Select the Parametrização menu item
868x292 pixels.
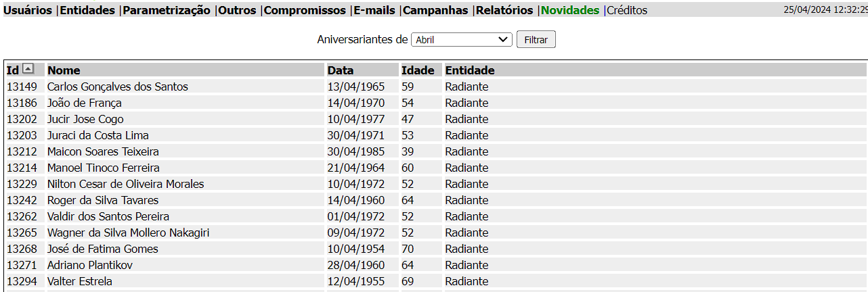pos(167,10)
